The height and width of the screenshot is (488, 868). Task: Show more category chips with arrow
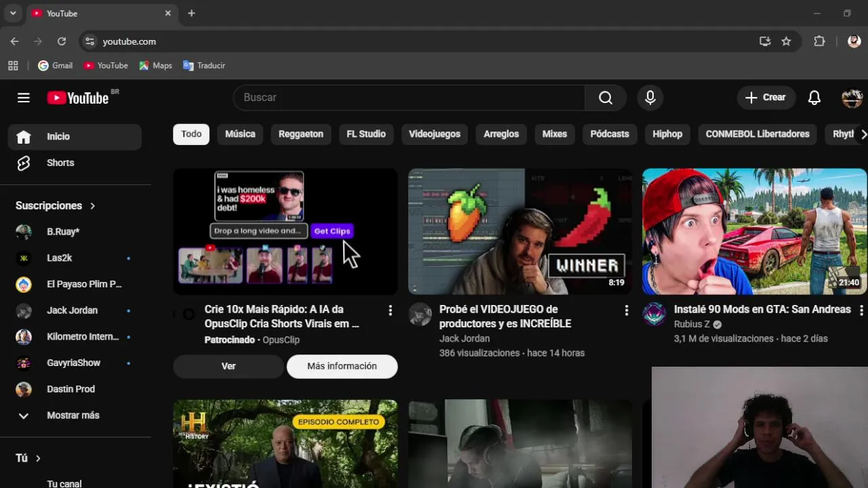click(x=863, y=134)
